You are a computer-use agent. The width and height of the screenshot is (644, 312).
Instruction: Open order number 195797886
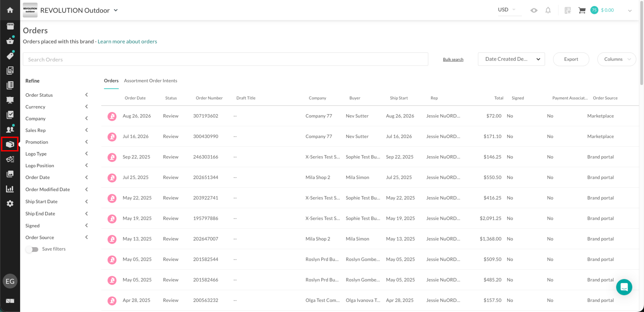tap(206, 218)
